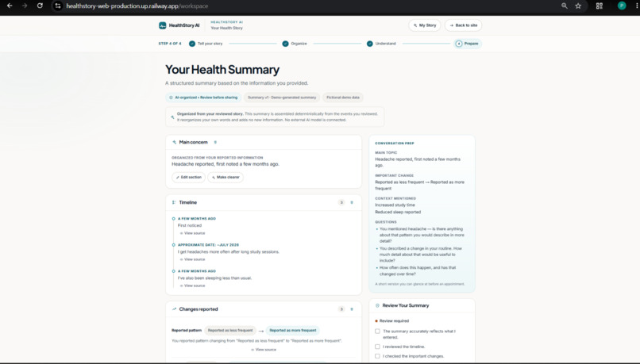Collapse the Changes reported section arrow
Viewport: 640px width, 364px height.
(352, 309)
